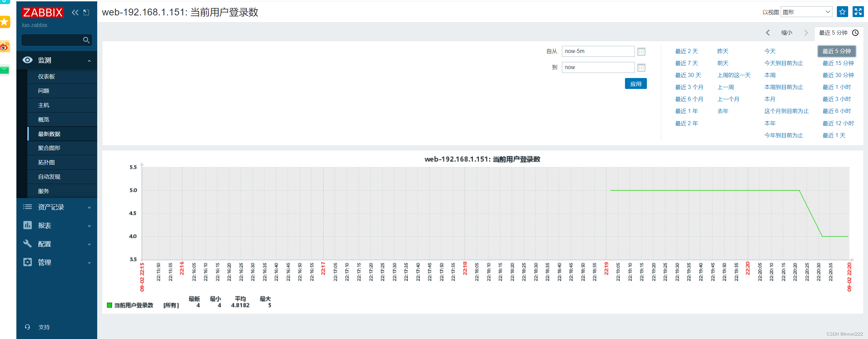Click the gear icon for 管理
Viewport: 868px width, 339px height.
[x=27, y=262]
